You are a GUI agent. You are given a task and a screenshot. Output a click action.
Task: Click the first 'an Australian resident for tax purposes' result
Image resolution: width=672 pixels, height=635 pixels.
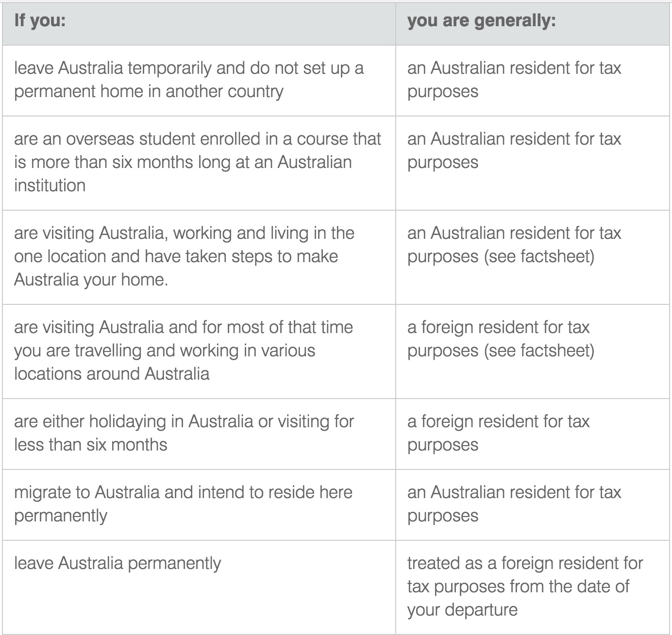[533, 81]
